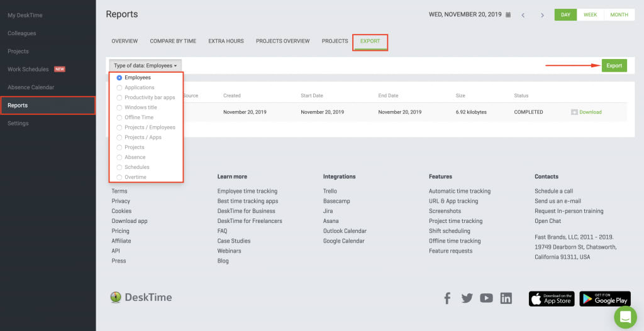Viewport: 644px width, 331px height.
Task: Open Settings in sidebar
Action: tap(18, 124)
